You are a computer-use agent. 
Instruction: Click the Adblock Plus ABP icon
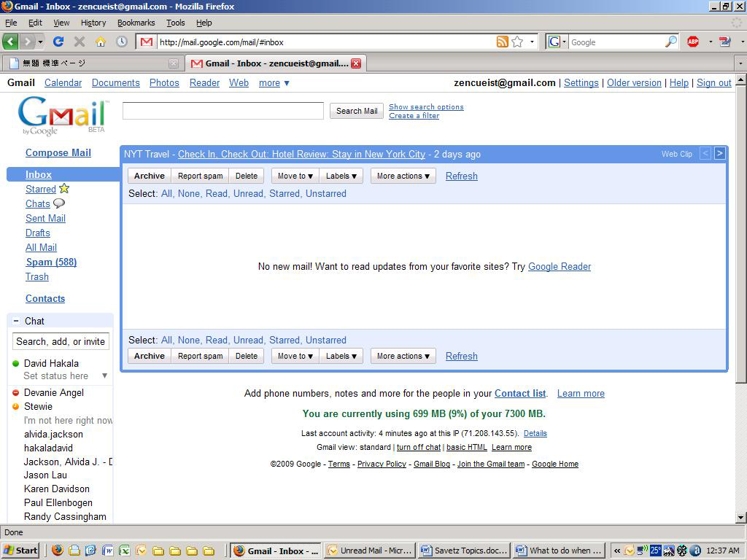tap(693, 42)
